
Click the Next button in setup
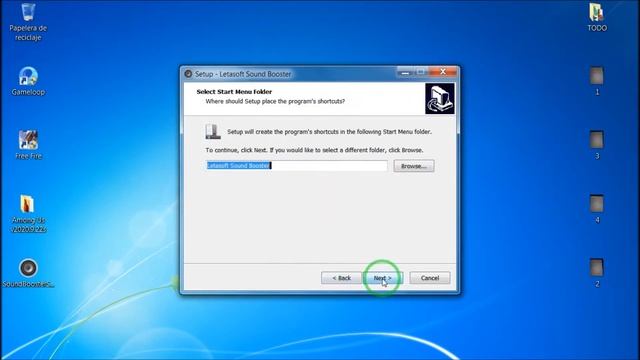click(x=382, y=278)
